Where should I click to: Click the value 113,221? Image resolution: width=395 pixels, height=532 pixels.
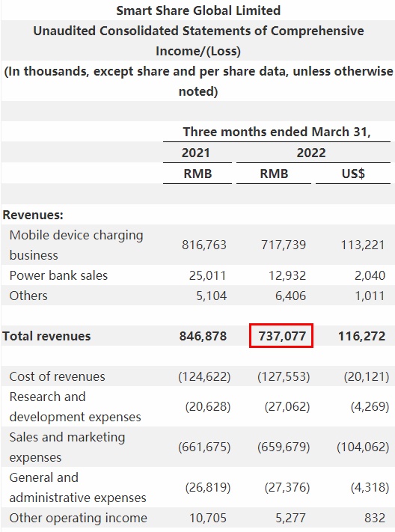pos(363,245)
